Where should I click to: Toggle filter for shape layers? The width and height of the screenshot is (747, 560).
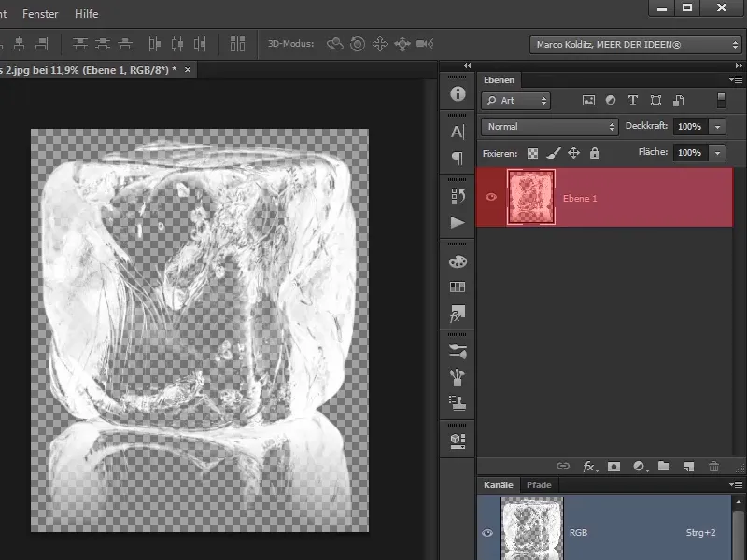point(655,101)
